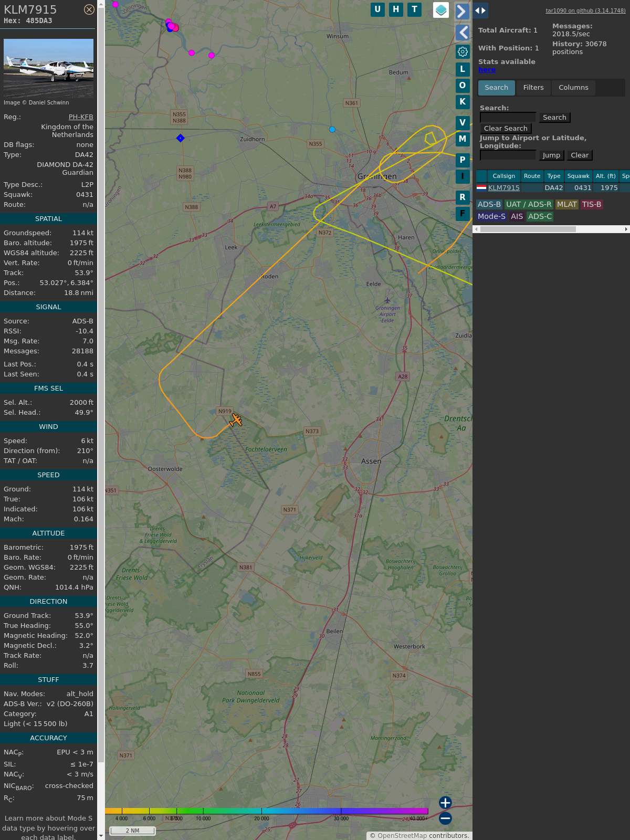The width and height of the screenshot is (630, 840).
Task: Sort table by Alt. (ft) column
Action: (605, 176)
